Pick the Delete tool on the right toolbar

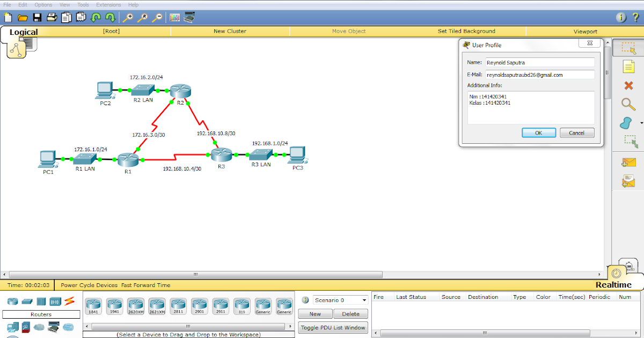coord(628,85)
